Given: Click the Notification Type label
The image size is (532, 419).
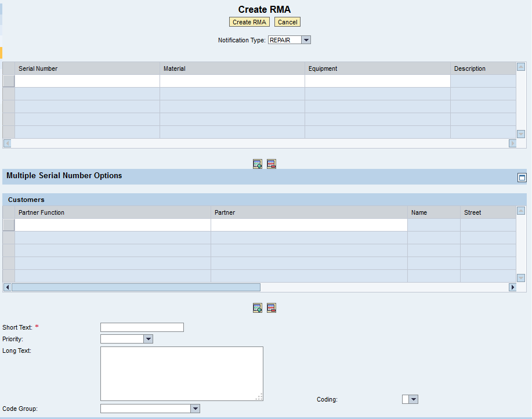Looking at the screenshot, I should (x=241, y=40).
